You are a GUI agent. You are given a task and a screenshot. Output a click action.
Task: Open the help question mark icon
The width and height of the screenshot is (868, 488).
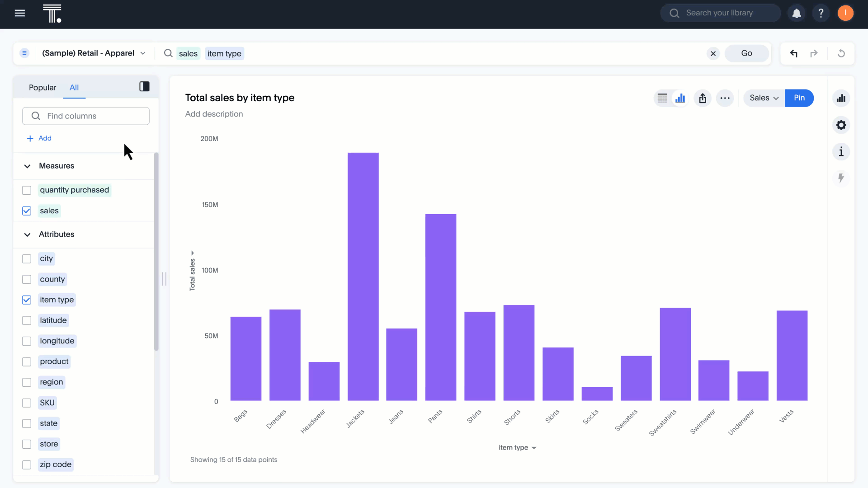click(x=821, y=13)
